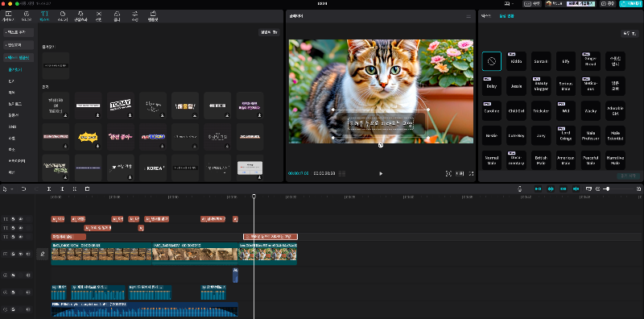Click the cover edit pencil icon on video track
644x319 pixels.
(42, 254)
